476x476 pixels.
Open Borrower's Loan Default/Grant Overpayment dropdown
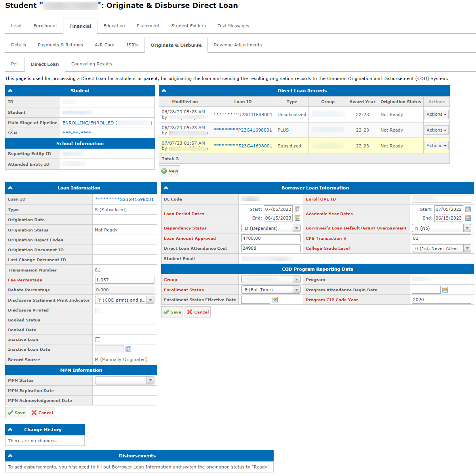point(442,228)
